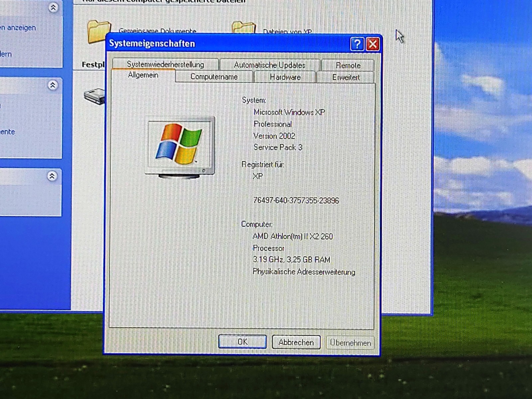Switch to the Automatische Updates tab
Screen dimensions: 532x399
tap(270, 65)
